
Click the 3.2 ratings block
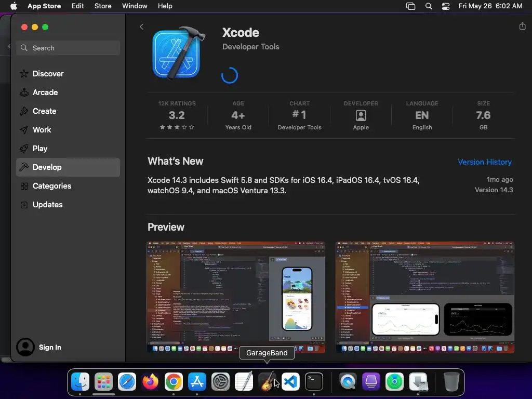click(x=177, y=115)
